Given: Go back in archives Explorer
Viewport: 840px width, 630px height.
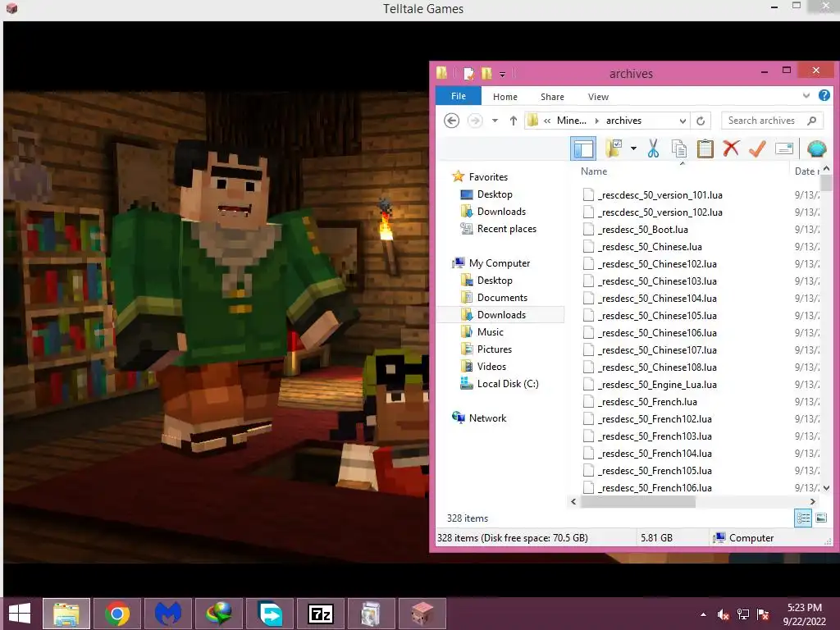Looking at the screenshot, I should coord(452,121).
